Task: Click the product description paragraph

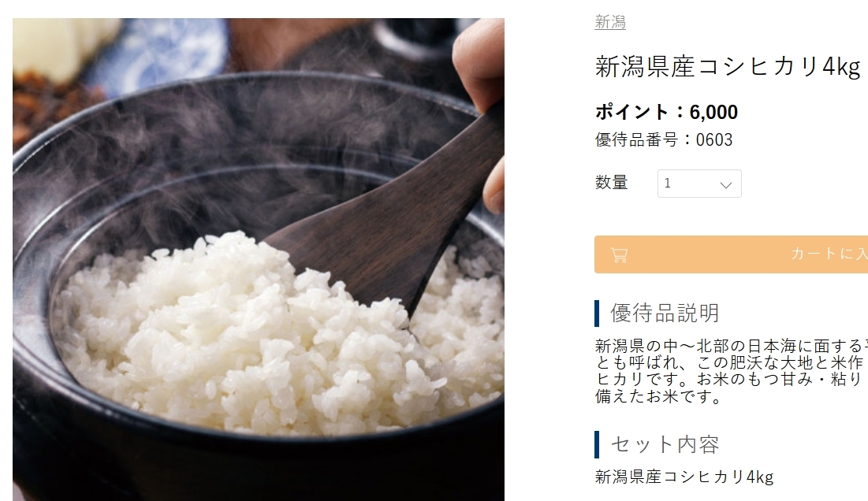Action: point(732,371)
